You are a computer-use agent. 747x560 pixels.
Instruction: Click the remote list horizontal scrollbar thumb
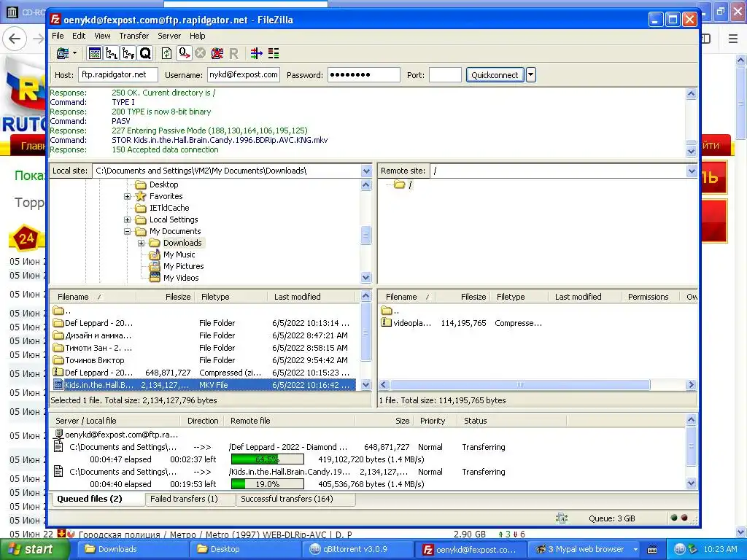coord(519,385)
